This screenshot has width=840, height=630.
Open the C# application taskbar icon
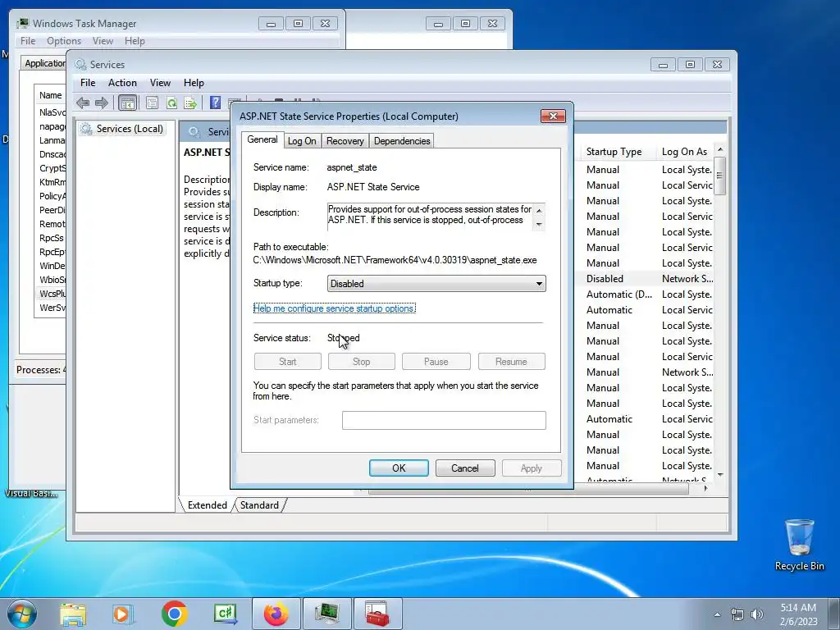[225, 614]
